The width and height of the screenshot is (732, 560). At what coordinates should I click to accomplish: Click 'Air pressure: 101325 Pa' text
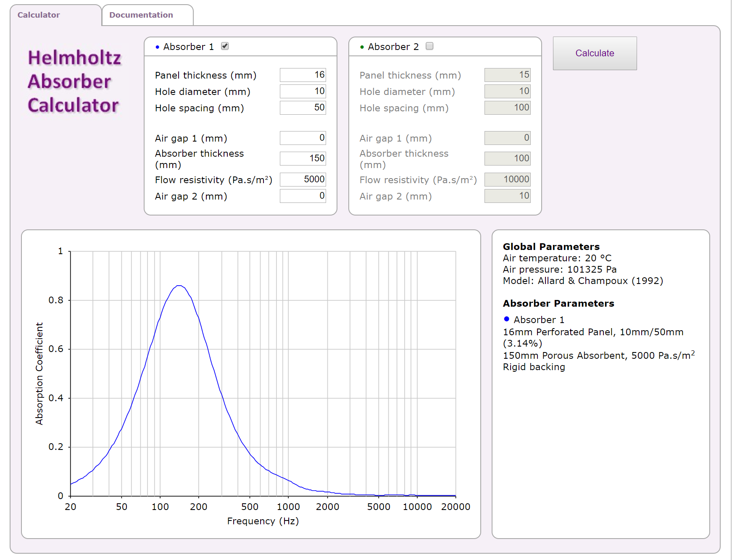[x=560, y=269]
